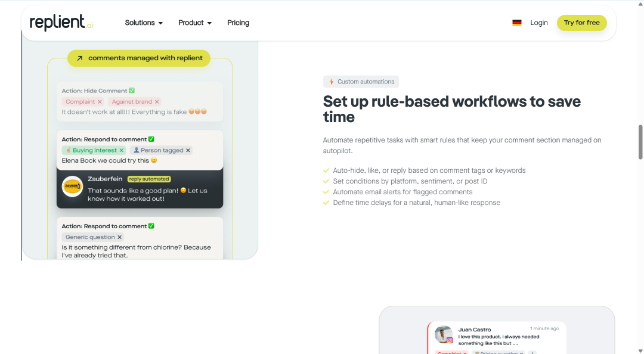Expand the Product dropdown menu
The width and height of the screenshot is (644, 354).
(194, 23)
